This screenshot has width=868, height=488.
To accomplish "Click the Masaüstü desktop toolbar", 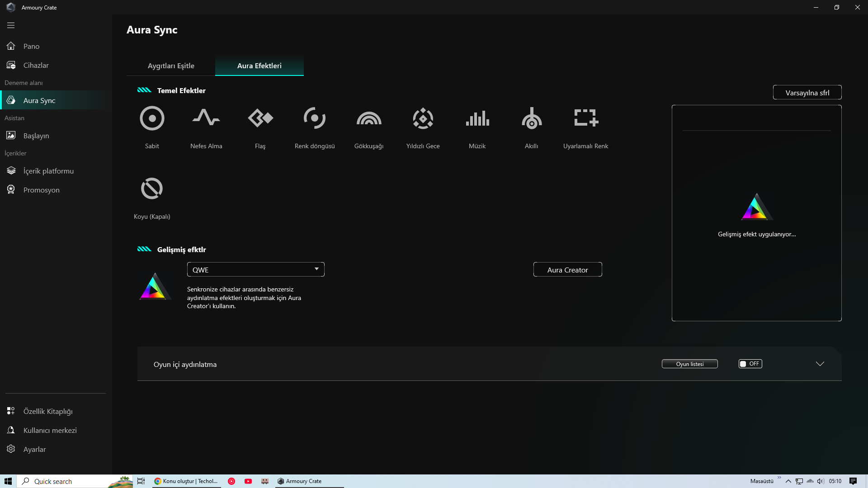I will 762,481.
